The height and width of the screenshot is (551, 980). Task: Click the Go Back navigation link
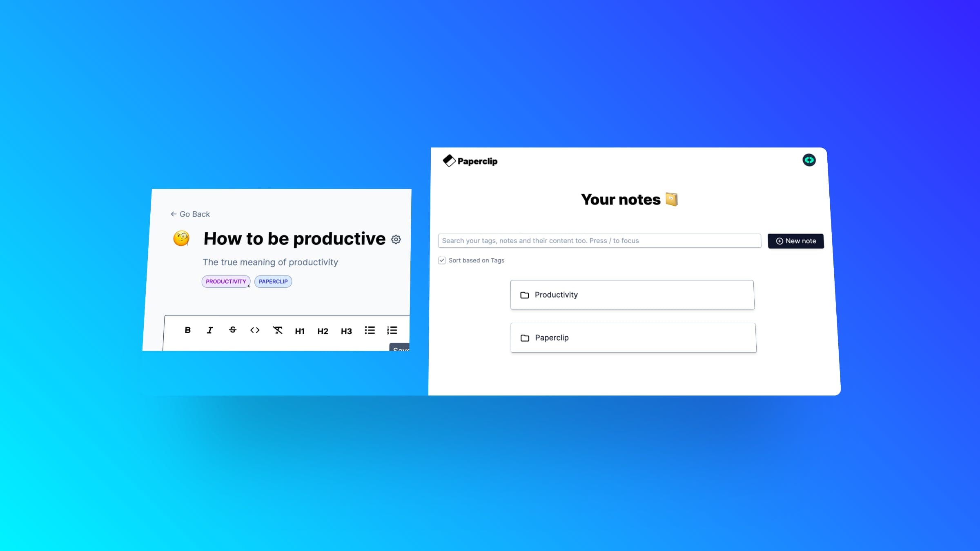point(190,214)
